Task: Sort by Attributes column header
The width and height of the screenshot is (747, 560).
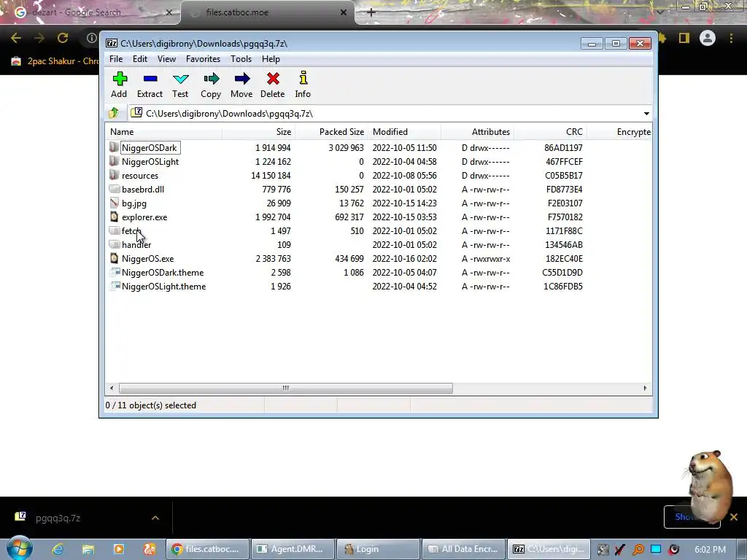Action: tap(477, 132)
